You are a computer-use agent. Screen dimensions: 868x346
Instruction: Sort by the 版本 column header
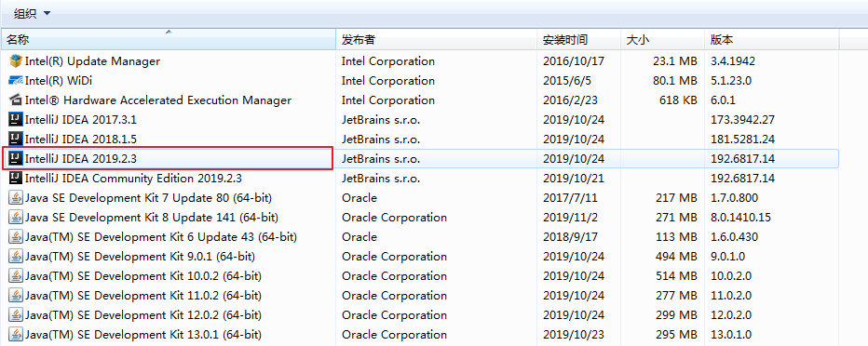pyautogui.click(x=772, y=40)
